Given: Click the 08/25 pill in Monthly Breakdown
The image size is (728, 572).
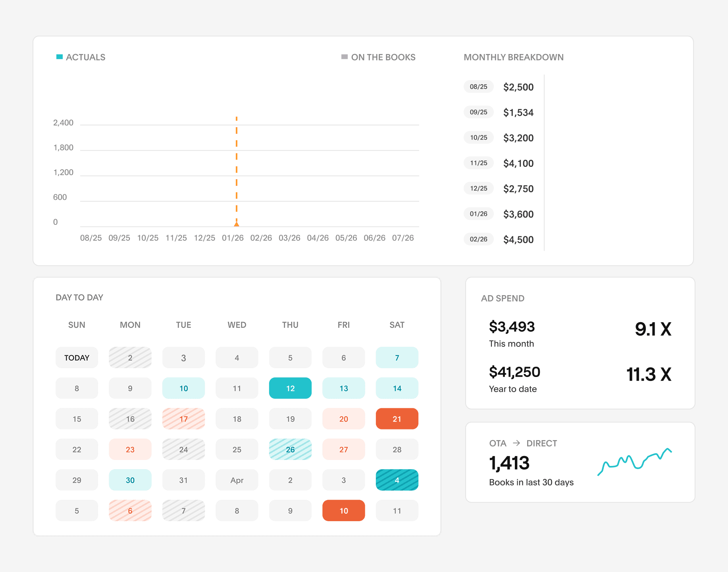Looking at the screenshot, I should click(478, 86).
